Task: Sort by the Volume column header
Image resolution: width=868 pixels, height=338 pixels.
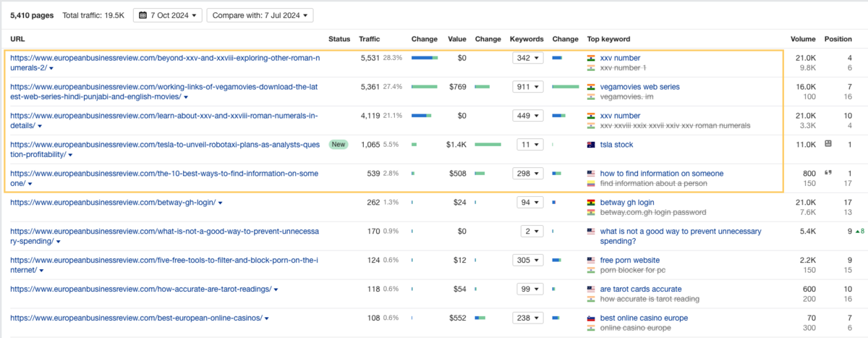Action: tap(803, 39)
